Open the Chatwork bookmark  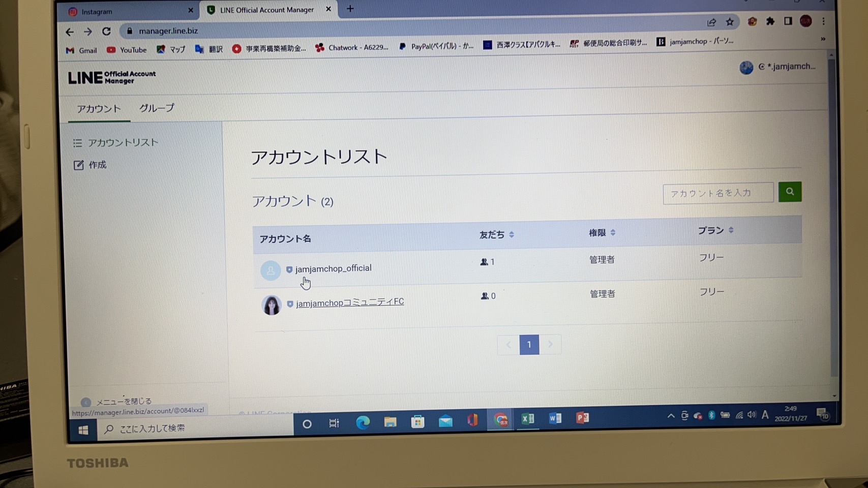pyautogui.click(x=351, y=47)
